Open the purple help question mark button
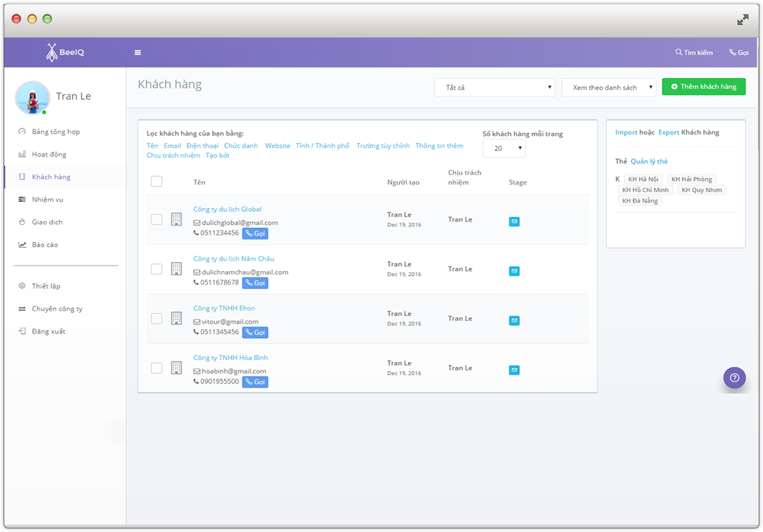 pyautogui.click(x=734, y=378)
